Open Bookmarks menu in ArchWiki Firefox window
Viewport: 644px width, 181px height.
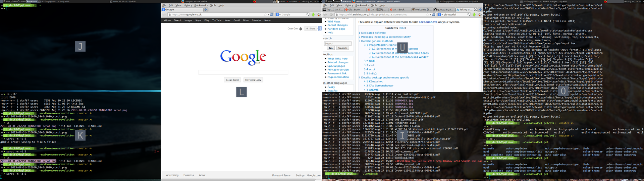[362, 5]
